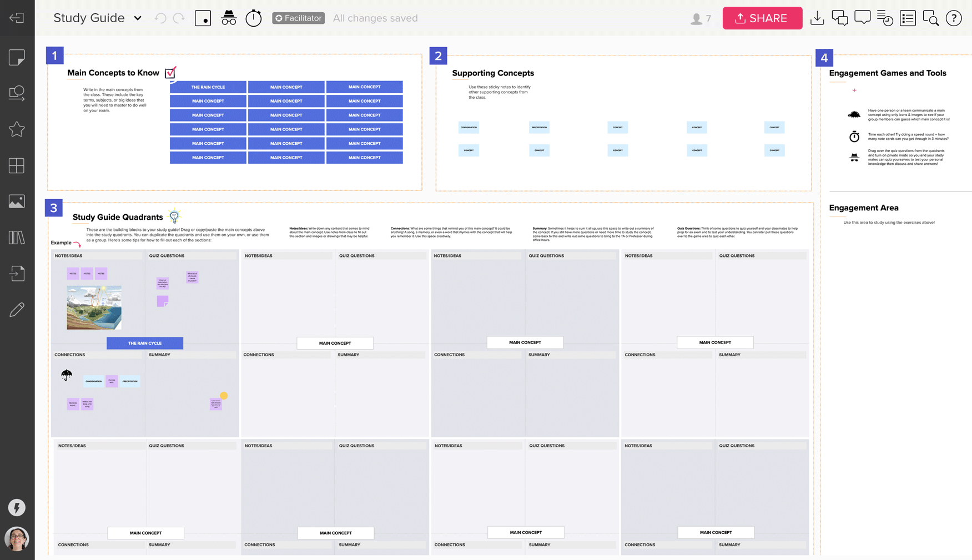Select the rain cycle diagram image
The width and height of the screenshot is (972, 560).
94,307
